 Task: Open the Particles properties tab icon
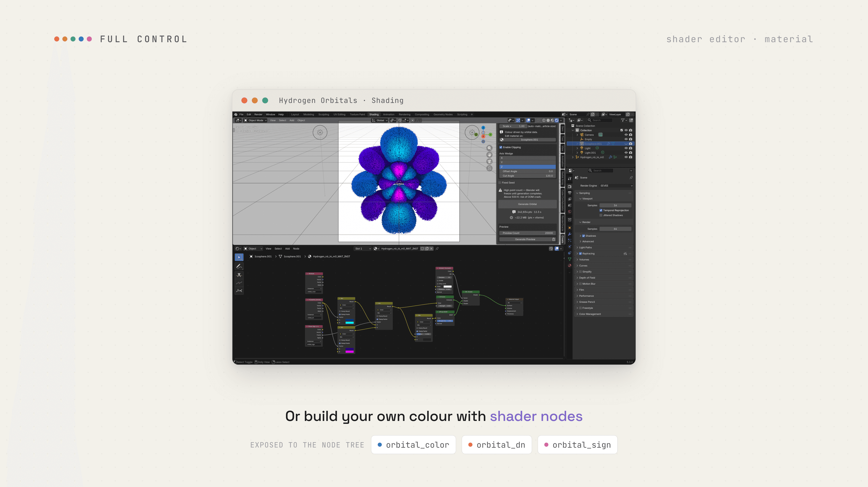coord(570,240)
